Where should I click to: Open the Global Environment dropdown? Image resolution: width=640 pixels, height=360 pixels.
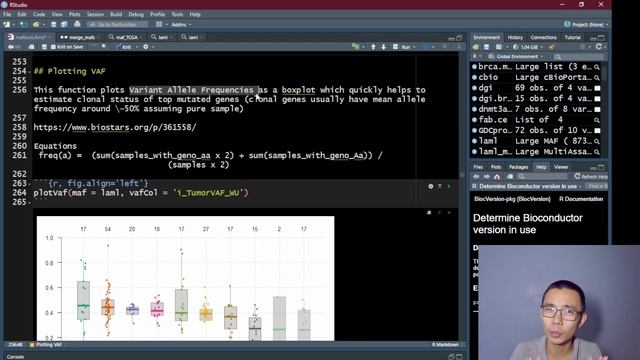click(x=516, y=56)
